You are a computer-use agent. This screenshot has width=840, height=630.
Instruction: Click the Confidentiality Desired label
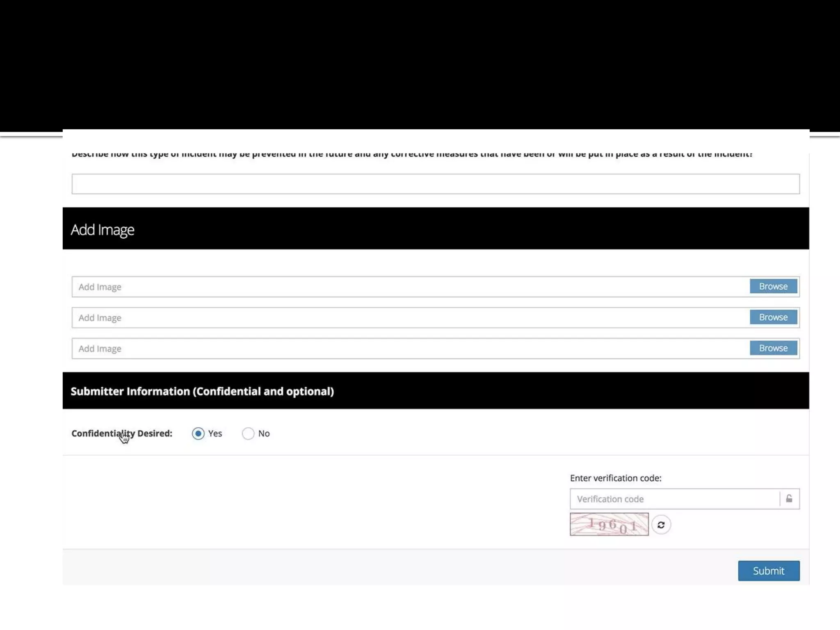(122, 434)
